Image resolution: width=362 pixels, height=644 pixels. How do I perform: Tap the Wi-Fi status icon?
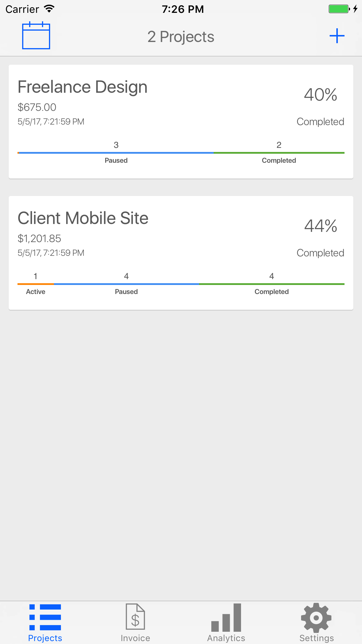[x=50, y=9]
